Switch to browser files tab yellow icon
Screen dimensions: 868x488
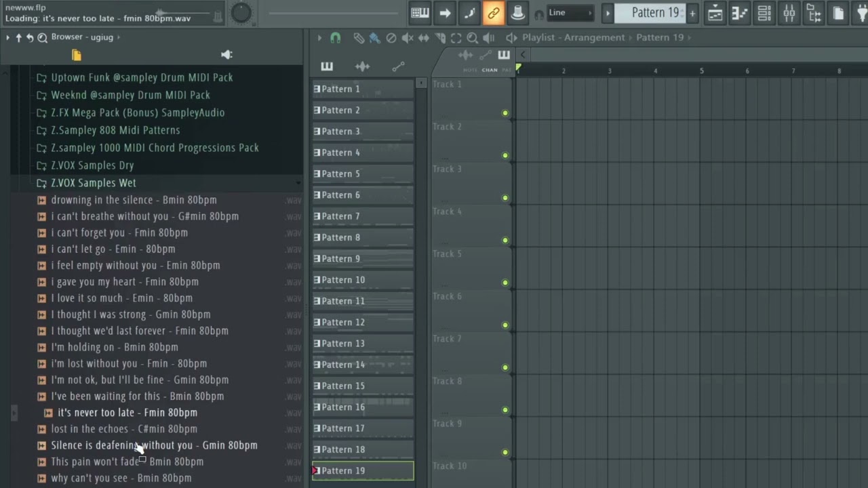coord(77,55)
